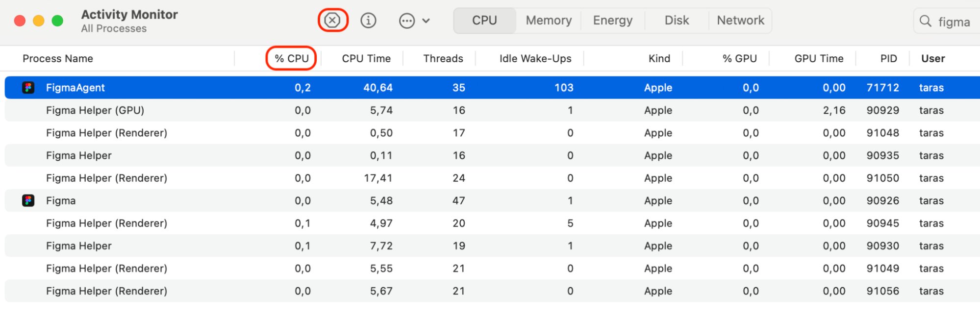
Task: Click the PID value 71712
Action: pyautogui.click(x=882, y=88)
